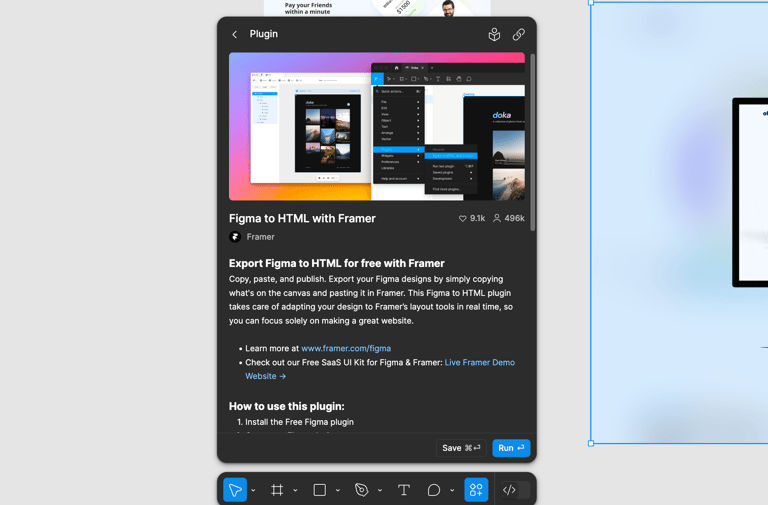Click the plugin preview banner image
768x505 pixels.
click(377, 126)
